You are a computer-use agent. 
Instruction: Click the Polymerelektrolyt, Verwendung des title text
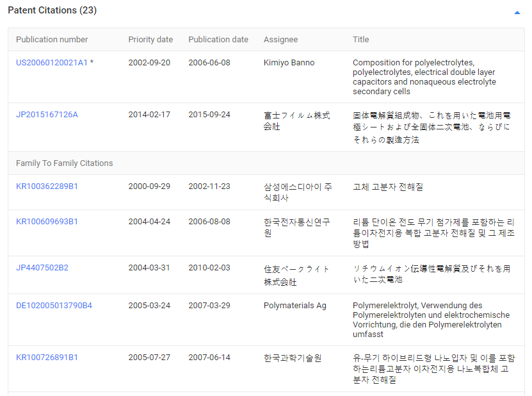point(431,320)
